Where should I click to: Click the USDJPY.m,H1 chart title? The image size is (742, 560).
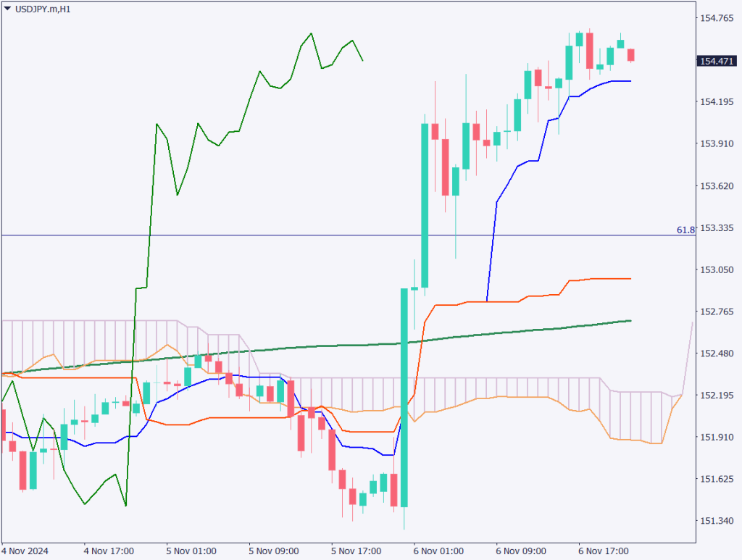click(48, 9)
